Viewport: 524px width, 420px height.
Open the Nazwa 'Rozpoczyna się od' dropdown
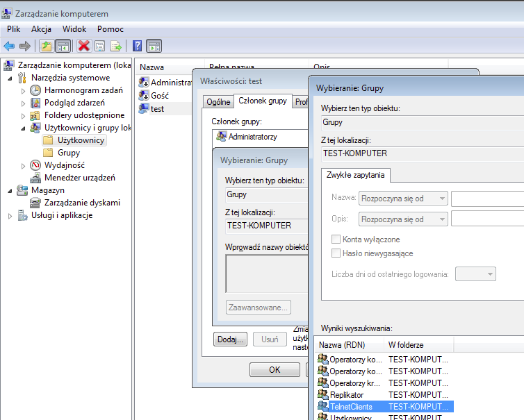tap(403, 199)
